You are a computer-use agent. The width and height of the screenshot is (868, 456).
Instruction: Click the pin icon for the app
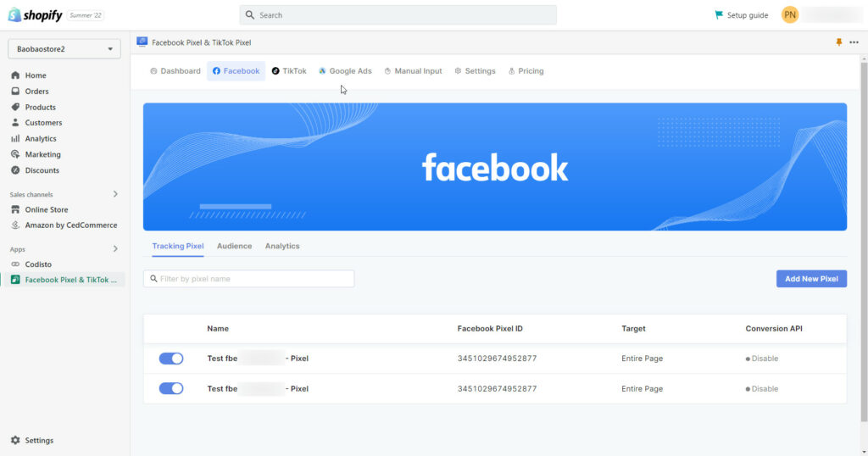coord(838,42)
